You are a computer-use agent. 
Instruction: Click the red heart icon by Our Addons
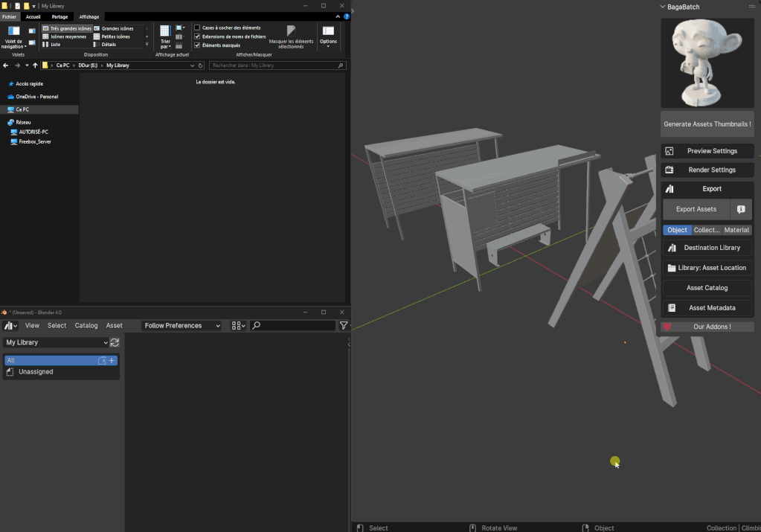(x=667, y=327)
